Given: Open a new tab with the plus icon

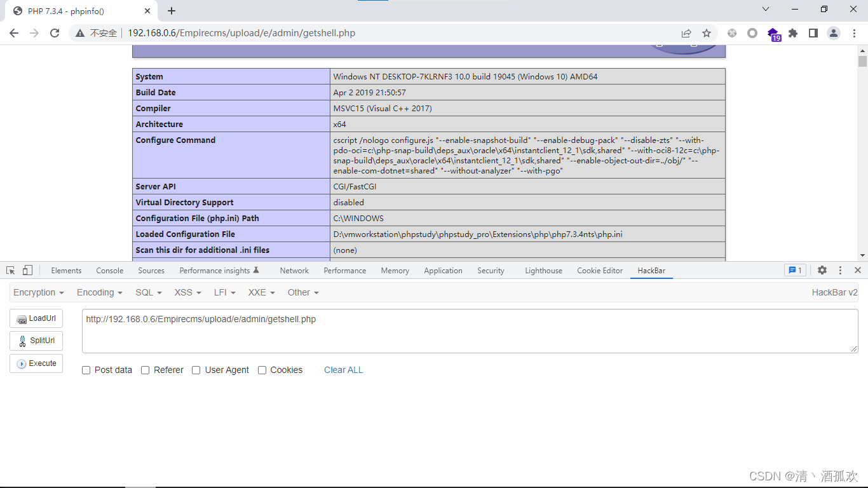Looking at the screenshot, I should [x=172, y=11].
